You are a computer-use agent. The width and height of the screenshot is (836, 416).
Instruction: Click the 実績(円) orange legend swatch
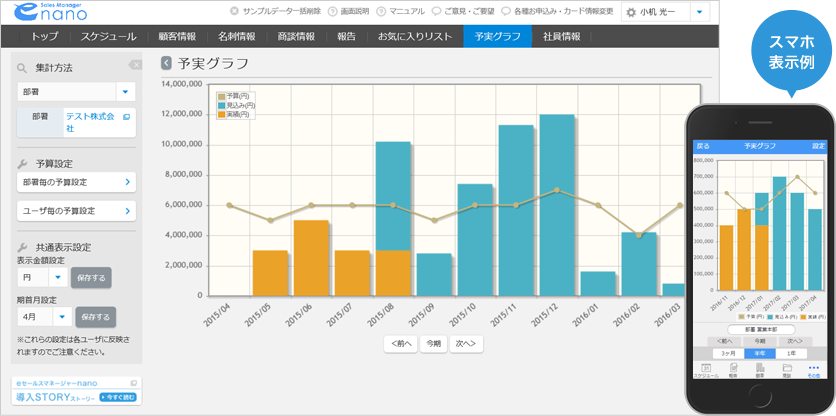coord(222,114)
